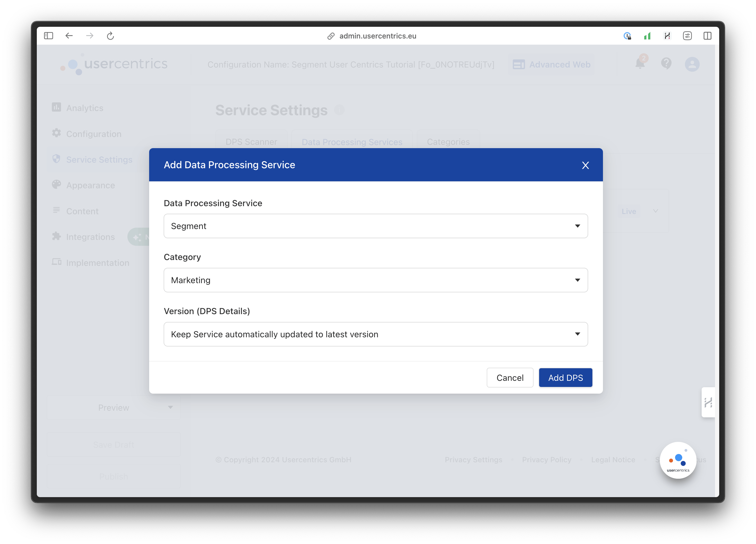Open the Implementation section
The height and width of the screenshot is (544, 756).
pyautogui.click(x=98, y=263)
